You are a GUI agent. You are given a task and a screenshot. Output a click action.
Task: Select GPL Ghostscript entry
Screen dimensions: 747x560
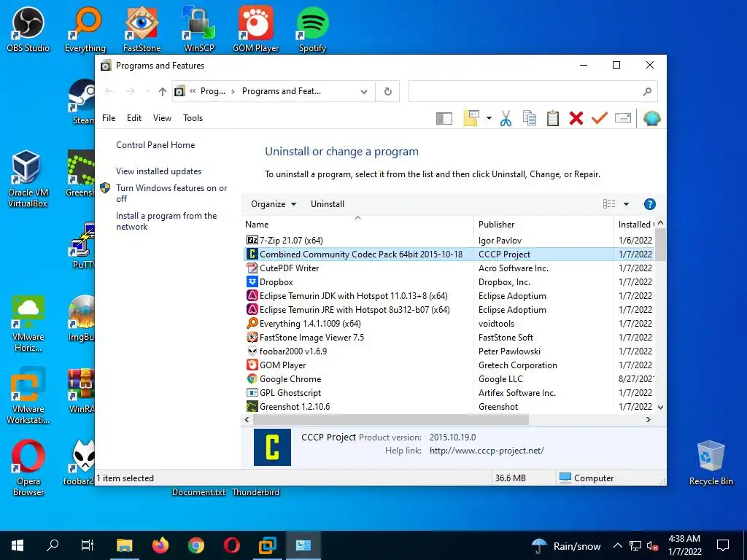tap(449, 393)
